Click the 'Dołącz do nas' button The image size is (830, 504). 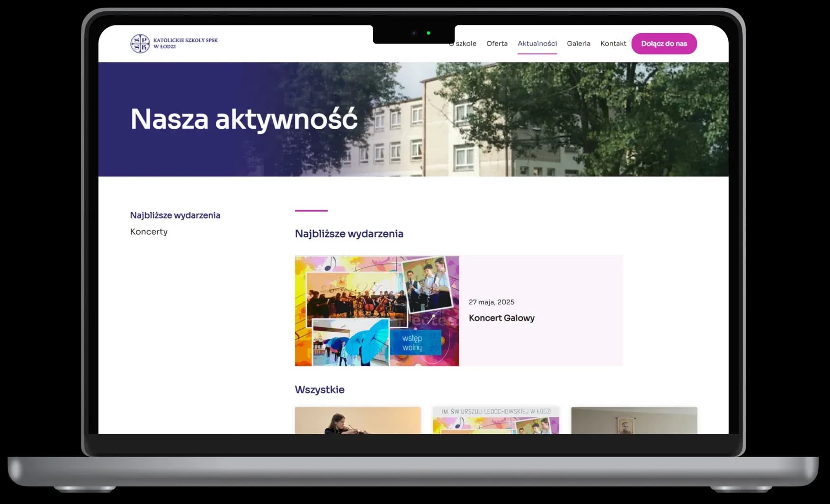click(x=664, y=44)
